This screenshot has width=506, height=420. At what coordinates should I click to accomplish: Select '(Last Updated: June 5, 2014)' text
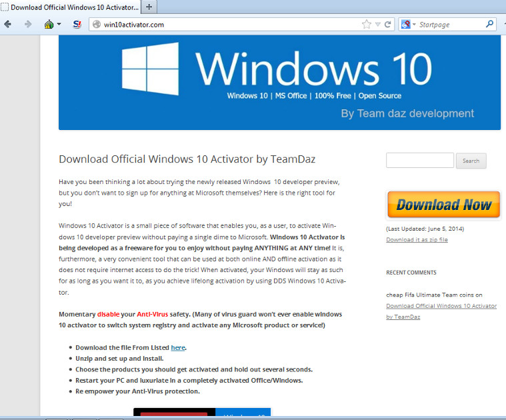click(x=425, y=229)
